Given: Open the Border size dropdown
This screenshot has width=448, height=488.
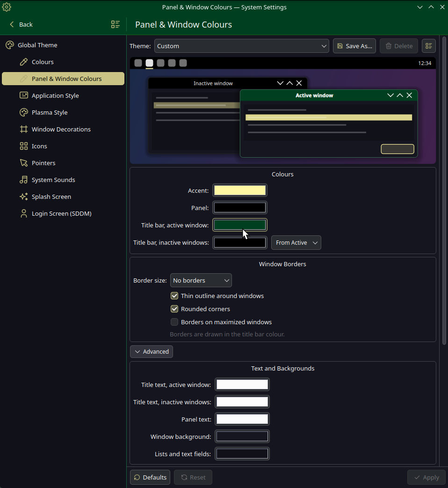Looking at the screenshot, I should 201,280.
